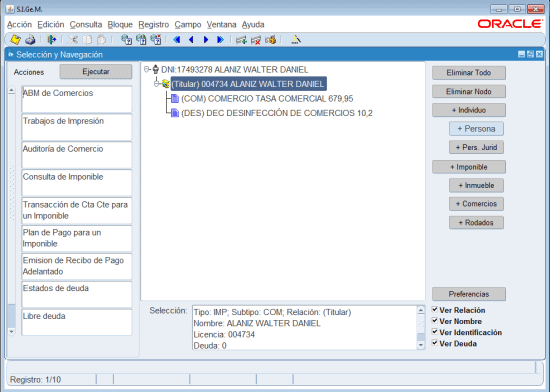Image resolution: width=550 pixels, height=392 pixels.
Task: Go to next record single-right arrow
Action: (206, 40)
